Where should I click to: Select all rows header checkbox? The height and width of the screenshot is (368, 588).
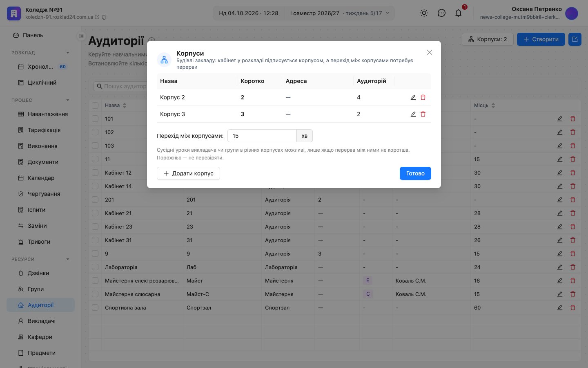tap(95, 105)
